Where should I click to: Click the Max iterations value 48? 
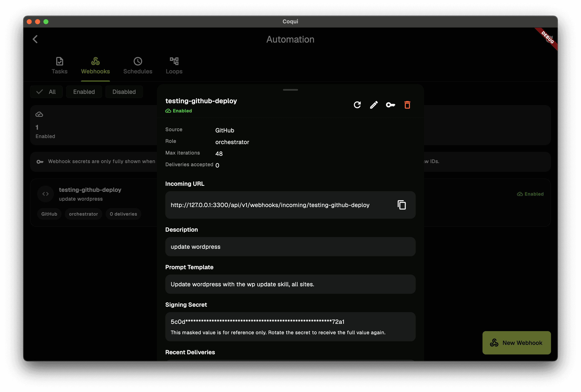[x=219, y=154]
